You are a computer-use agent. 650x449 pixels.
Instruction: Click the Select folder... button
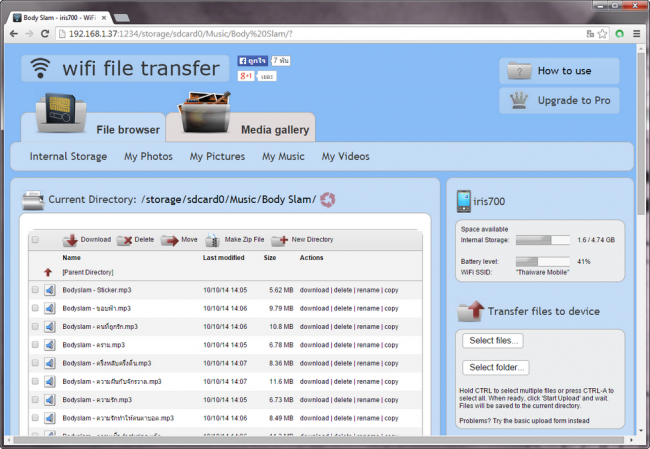(x=496, y=367)
